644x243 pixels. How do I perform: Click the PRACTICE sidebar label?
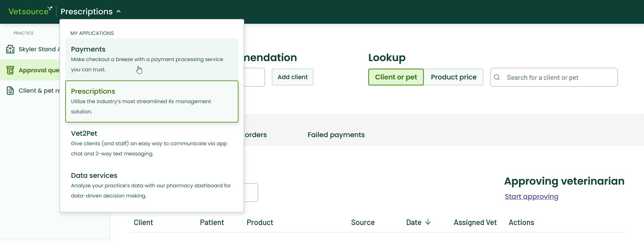(x=23, y=33)
